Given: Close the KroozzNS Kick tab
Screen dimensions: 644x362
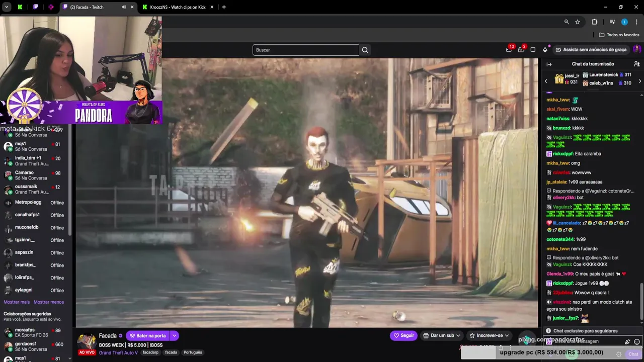Looking at the screenshot, I should point(212,7).
